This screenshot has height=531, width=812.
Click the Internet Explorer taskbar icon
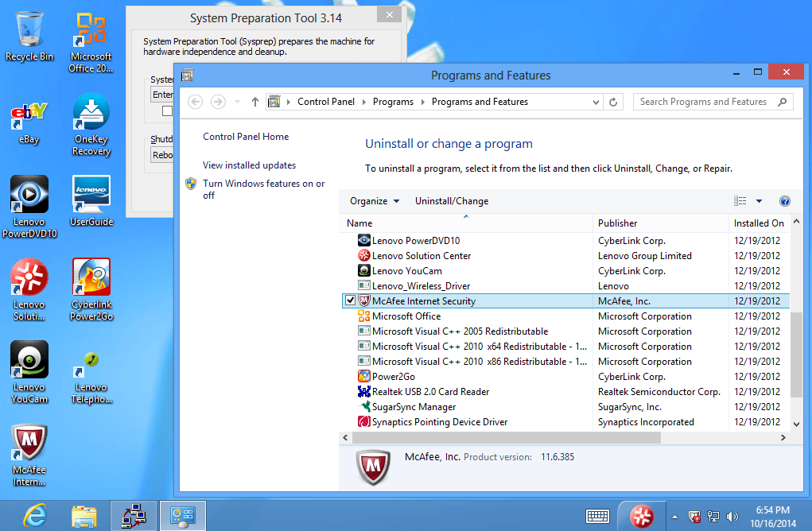35,516
